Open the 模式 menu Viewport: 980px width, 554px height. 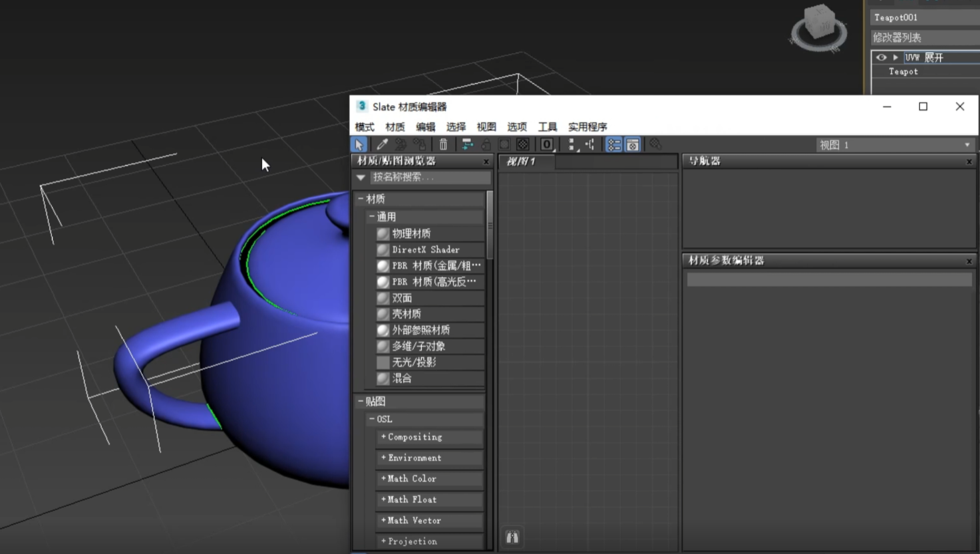pyautogui.click(x=365, y=127)
